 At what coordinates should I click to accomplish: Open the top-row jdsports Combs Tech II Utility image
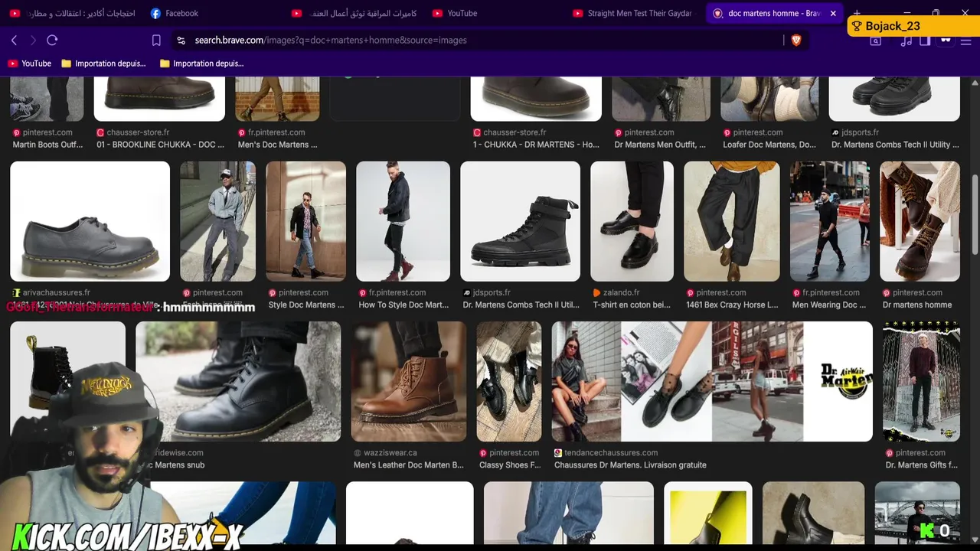(894, 99)
